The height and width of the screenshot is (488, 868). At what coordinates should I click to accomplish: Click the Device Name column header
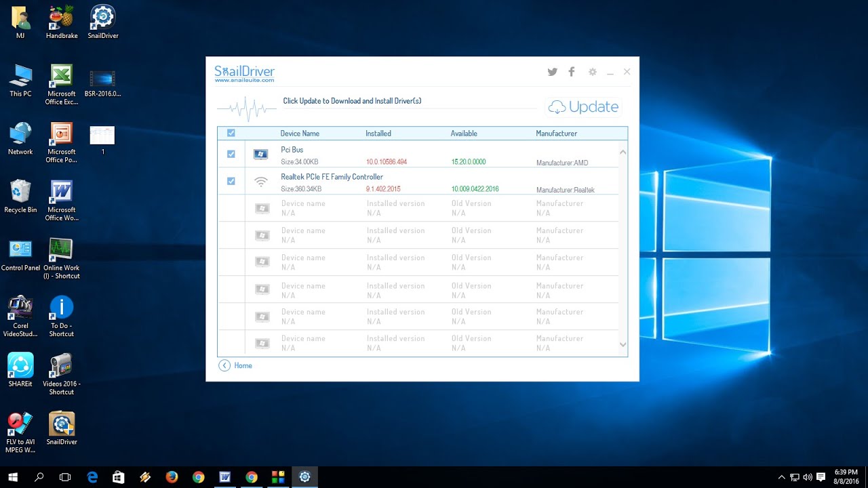coord(300,134)
